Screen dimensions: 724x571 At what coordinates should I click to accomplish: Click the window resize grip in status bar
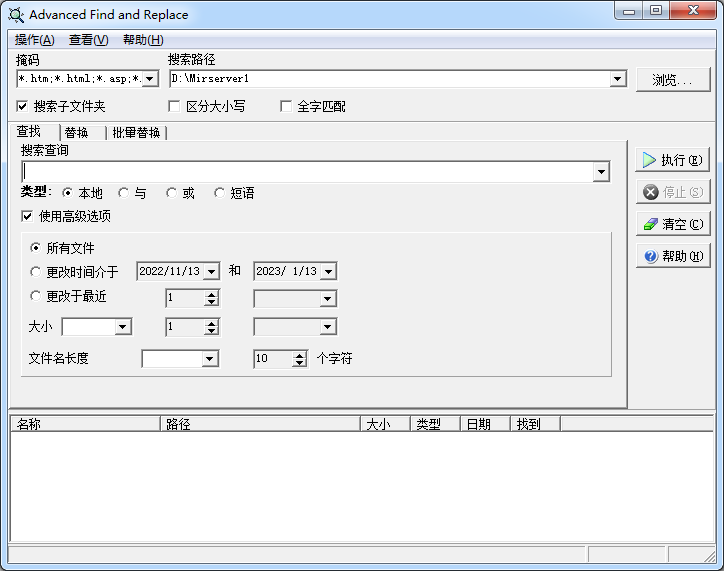point(709,556)
